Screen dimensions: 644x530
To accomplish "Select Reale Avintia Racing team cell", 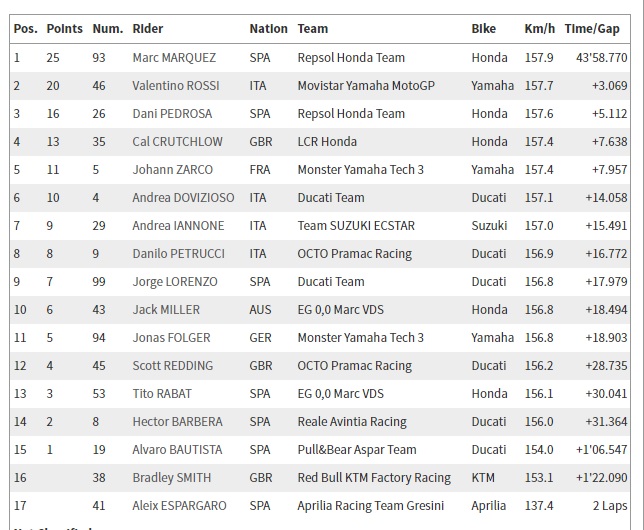I will pos(352,422).
